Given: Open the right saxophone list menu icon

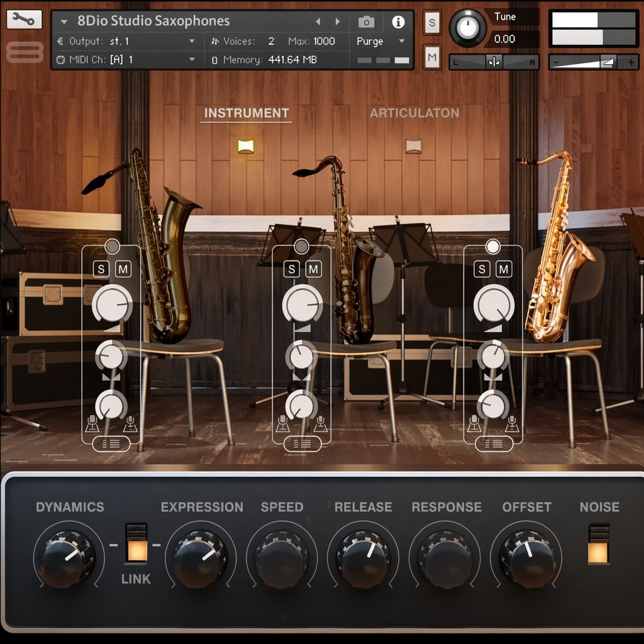Looking at the screenshot, I should pos(494,443).
